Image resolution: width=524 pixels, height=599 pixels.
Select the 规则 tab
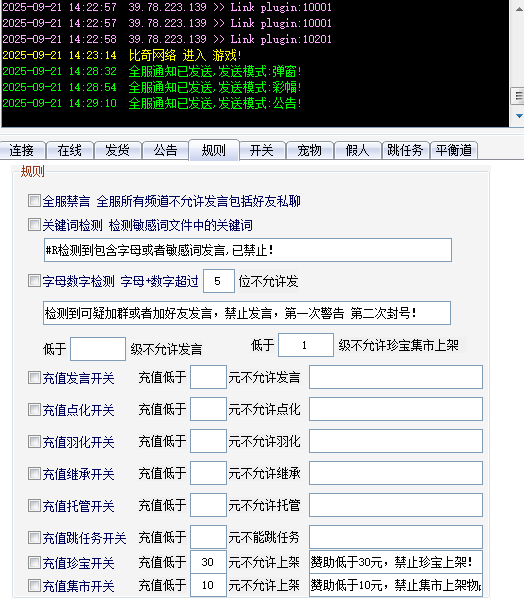click(214, 150)
